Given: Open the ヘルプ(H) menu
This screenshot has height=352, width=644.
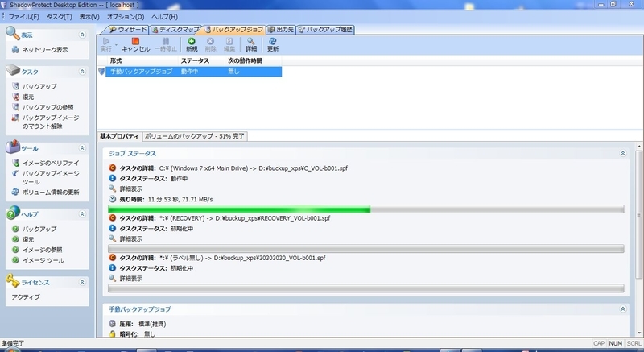Looking at the screenshot, I should click(x=164, y=17).
